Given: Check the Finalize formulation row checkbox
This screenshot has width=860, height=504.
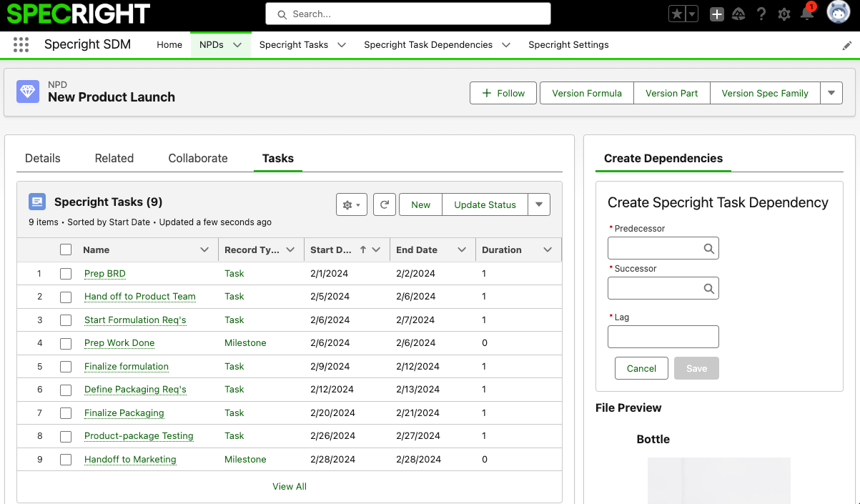Looking at the screenshot, I should tap(66, 367).
